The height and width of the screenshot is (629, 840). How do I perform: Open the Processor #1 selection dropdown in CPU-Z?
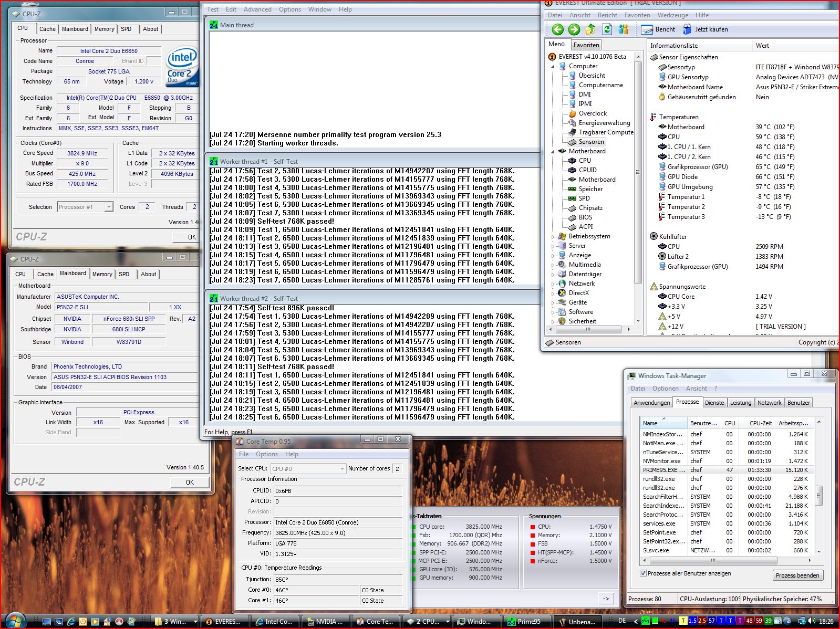[x=85, y=207]
